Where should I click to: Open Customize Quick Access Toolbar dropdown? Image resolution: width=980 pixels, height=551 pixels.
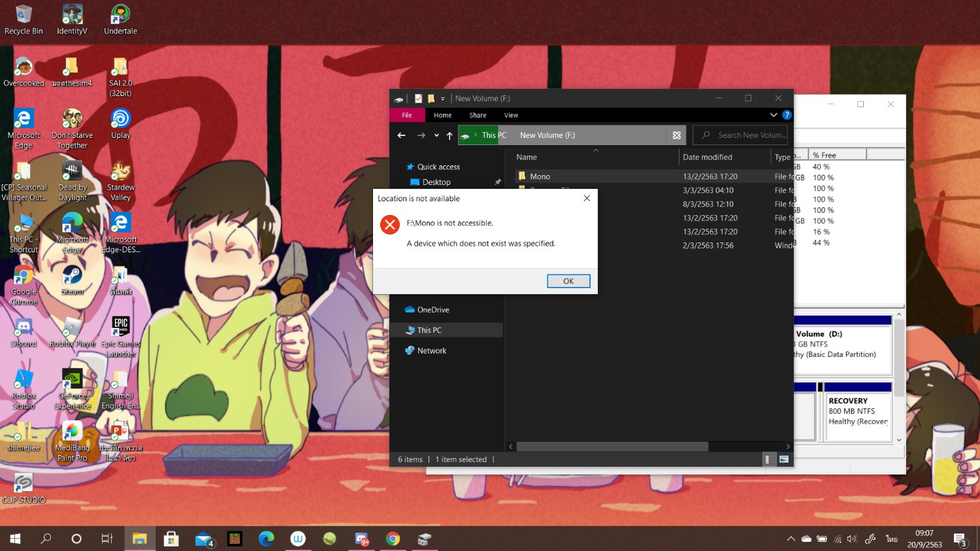pos(442,99)
